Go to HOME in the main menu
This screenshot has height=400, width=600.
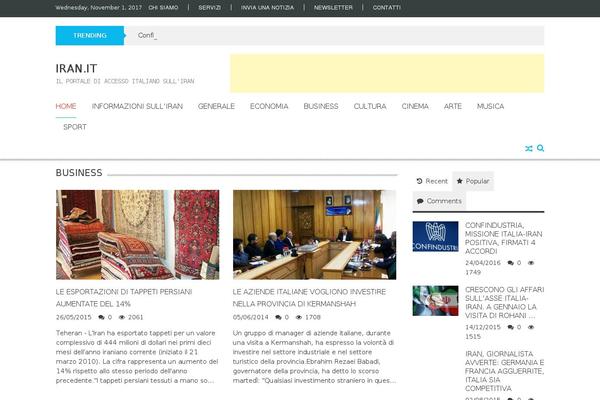66,106
